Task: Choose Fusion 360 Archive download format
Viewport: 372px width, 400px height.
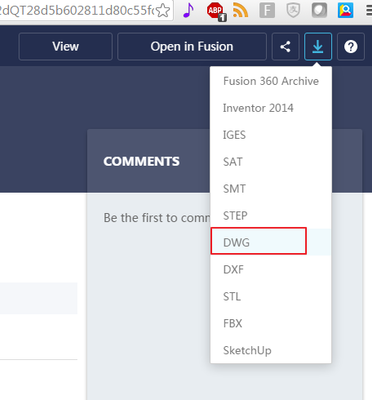Action: (x=271, y=81)
